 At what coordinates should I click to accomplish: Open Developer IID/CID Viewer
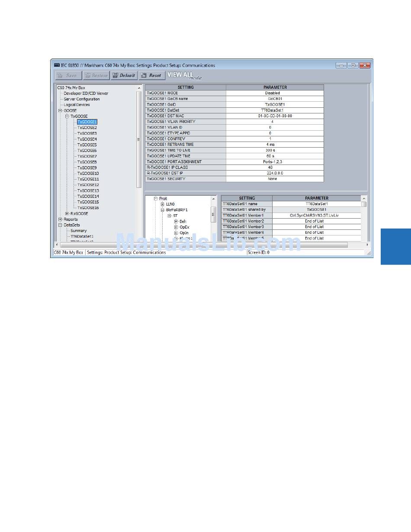click(86, 94)
